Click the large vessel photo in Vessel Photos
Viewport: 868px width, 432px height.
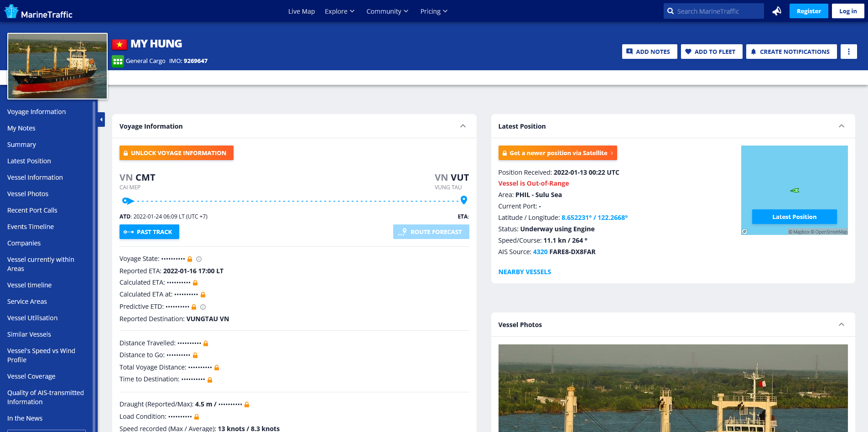673,388
